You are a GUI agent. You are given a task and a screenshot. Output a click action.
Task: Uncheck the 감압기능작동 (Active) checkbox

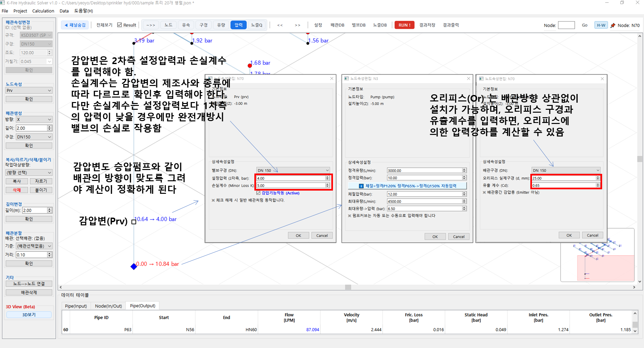click(x=258, y=193)
